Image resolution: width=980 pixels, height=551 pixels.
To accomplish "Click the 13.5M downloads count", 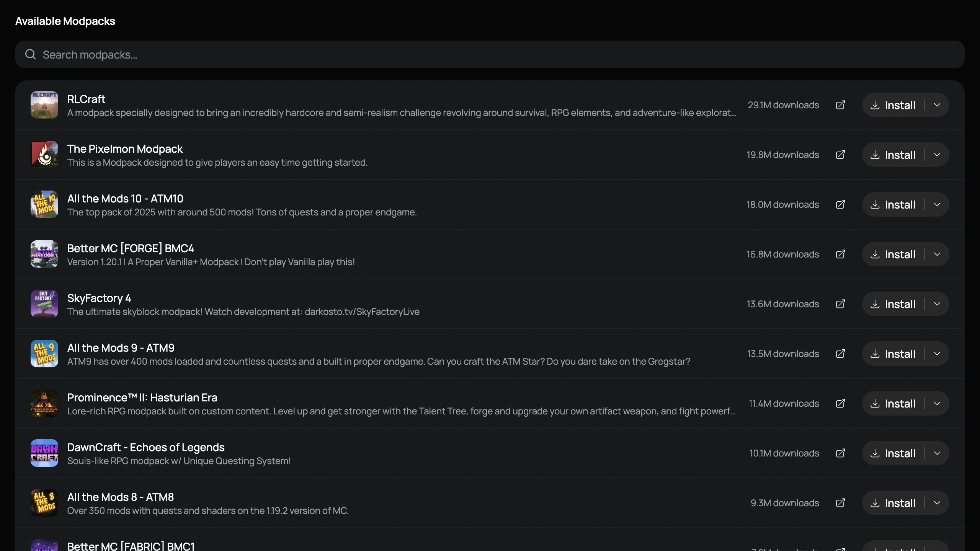I will click(x=783, y=354).
